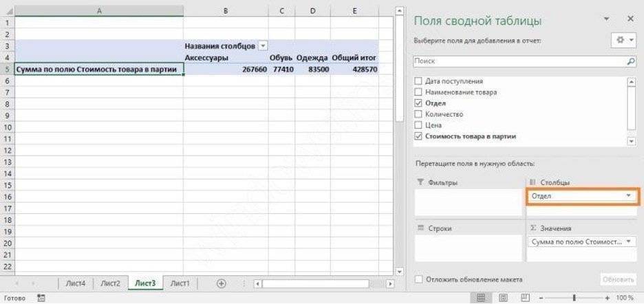Open the field list gear settings menu
644x304 pixels.
click(x=623, y=41)
